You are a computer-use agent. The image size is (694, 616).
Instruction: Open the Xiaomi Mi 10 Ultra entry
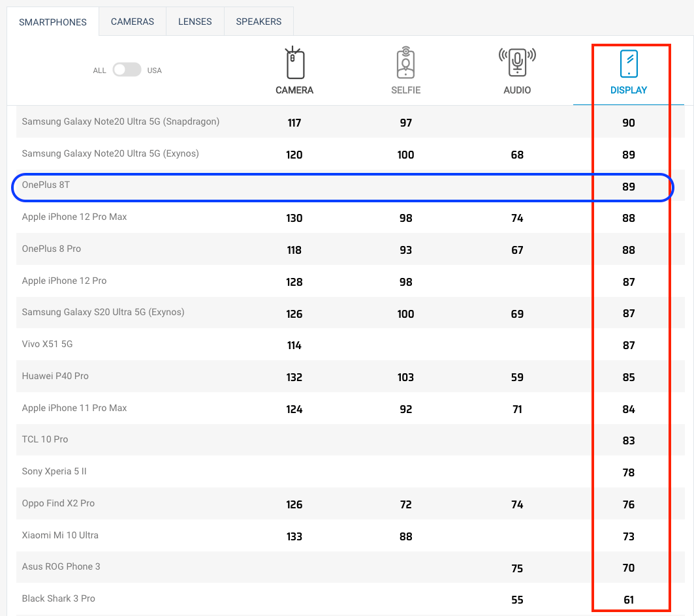click(60, 535)
